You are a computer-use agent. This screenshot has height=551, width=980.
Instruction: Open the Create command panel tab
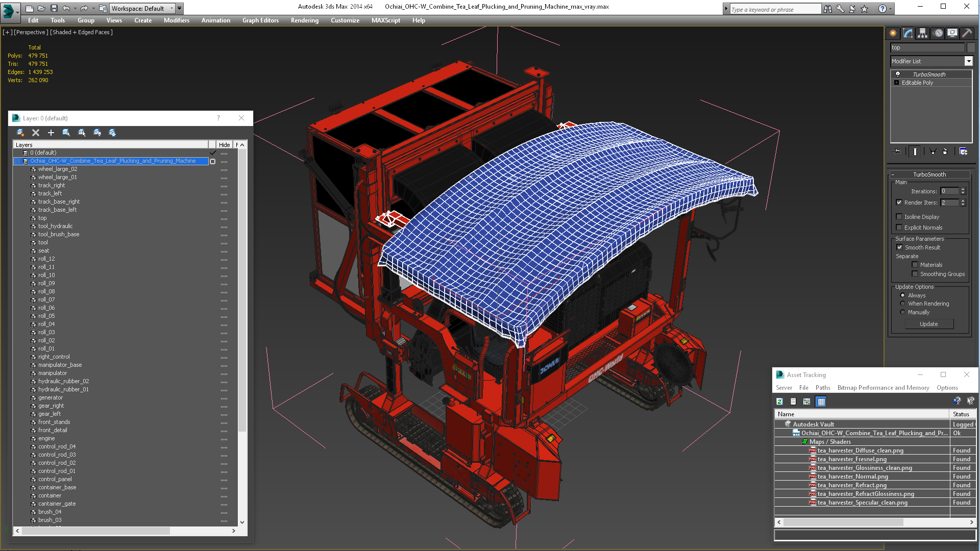click(893, 33)
